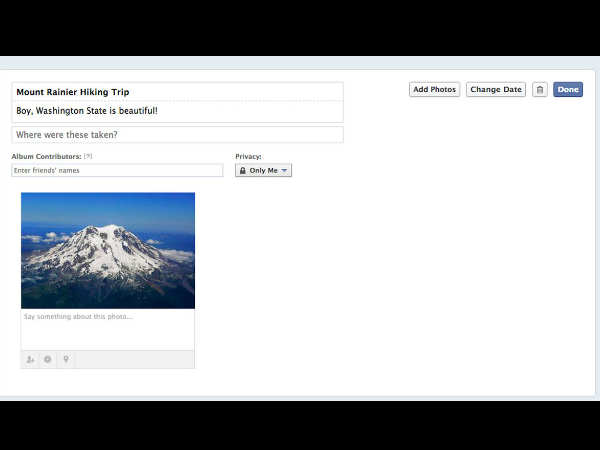600x450 pixels.
Task: Click the Privacy label text
Action: 248,156
